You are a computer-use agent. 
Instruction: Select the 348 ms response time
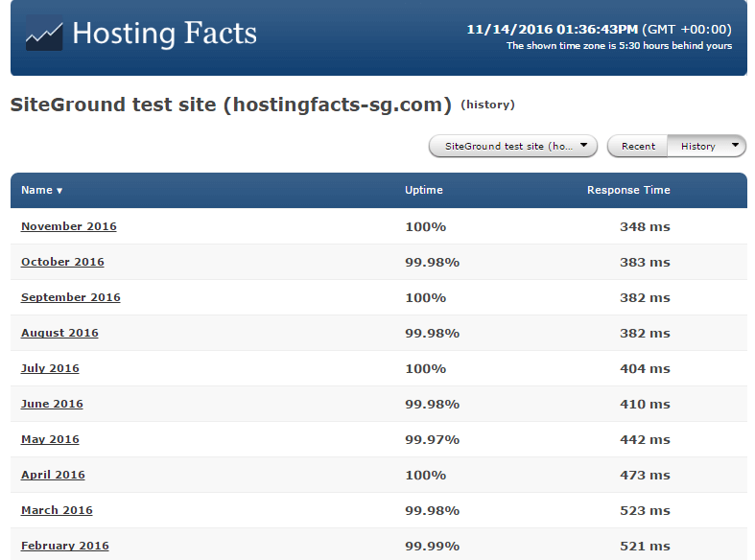pos(646,227)
